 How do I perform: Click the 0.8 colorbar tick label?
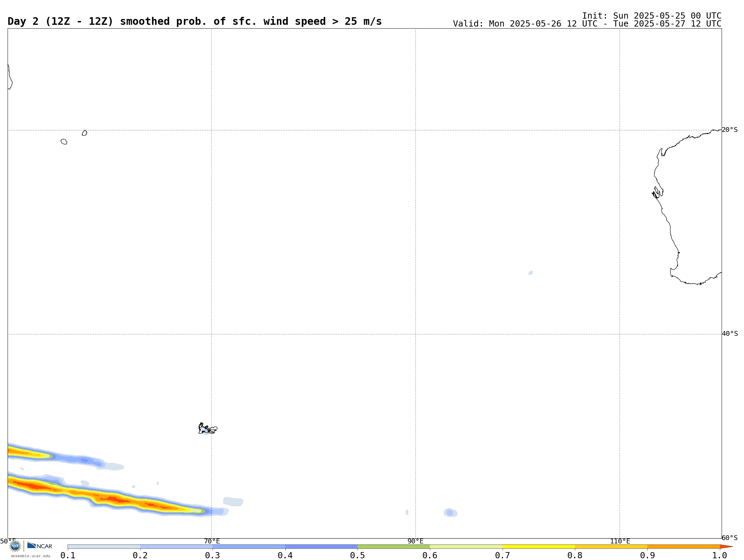575,555
